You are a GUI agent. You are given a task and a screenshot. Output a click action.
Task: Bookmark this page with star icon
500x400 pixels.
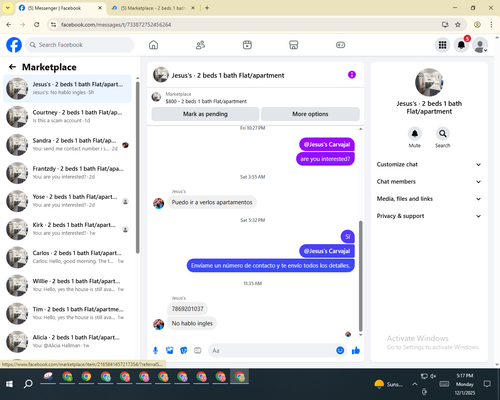coord(458,24)
